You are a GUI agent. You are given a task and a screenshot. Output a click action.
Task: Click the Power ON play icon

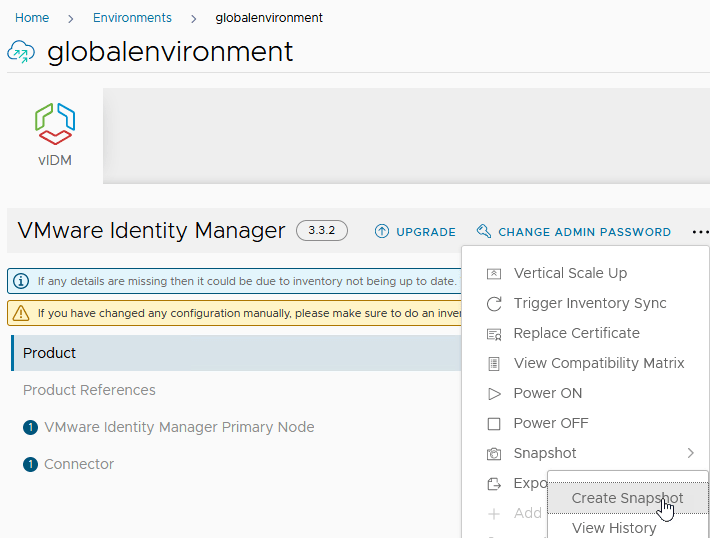493,393
